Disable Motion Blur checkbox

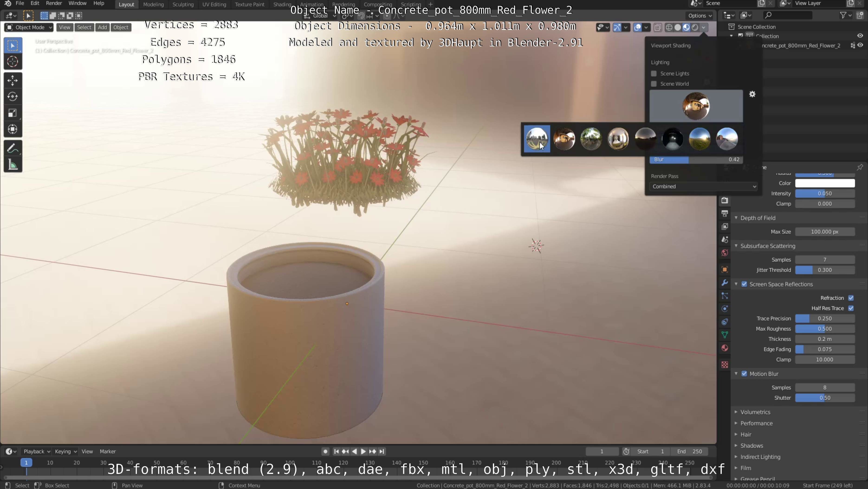pyautogui.click(x=744, y=374)
